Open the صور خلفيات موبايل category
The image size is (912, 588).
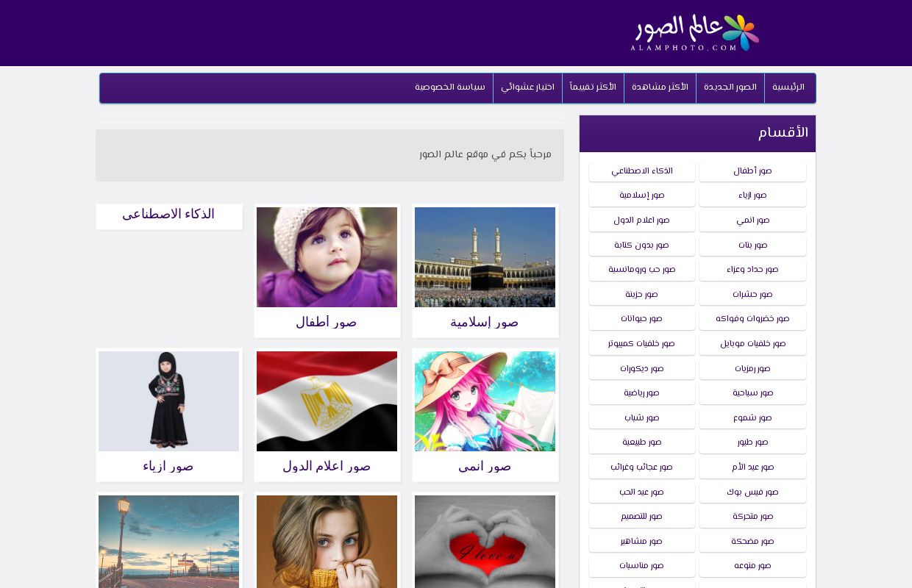tap(752, 344)
